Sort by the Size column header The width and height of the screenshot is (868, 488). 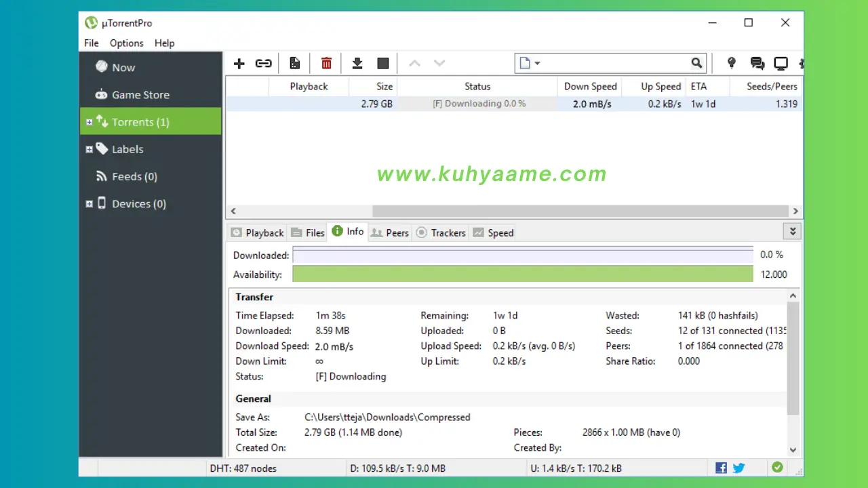point(373,86)
